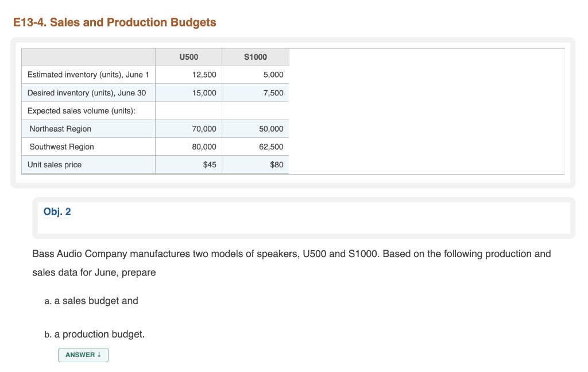This screenshot has height=372, width=588.
Task: Click the Southwest Region row label
Action: pyautogui.click(x=61, y=147)
